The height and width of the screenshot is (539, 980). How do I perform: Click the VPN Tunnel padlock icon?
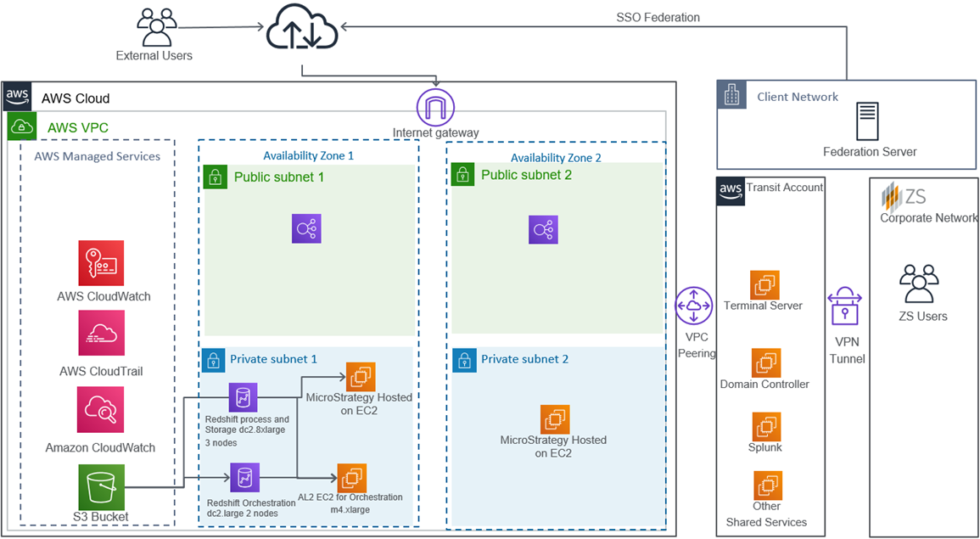845,306
